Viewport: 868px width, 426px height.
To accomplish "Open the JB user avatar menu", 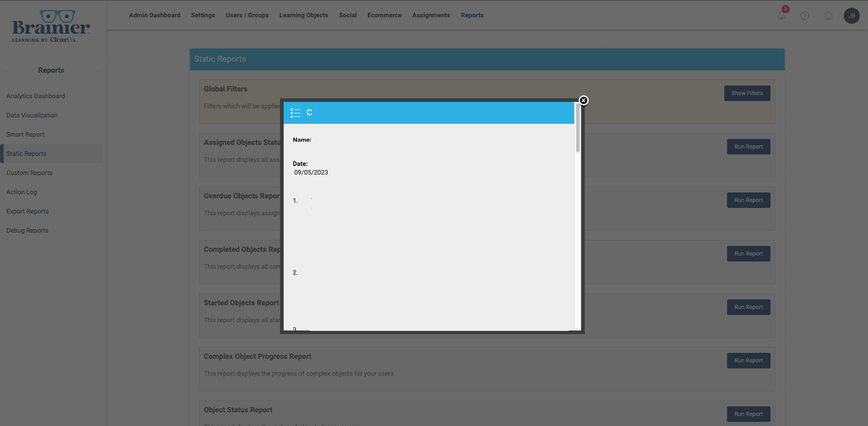I will 852,16.
